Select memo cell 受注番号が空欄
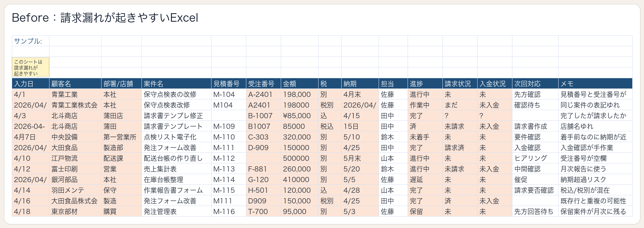The height and width of the screenshot is (228, 644). tap(595, 158)
